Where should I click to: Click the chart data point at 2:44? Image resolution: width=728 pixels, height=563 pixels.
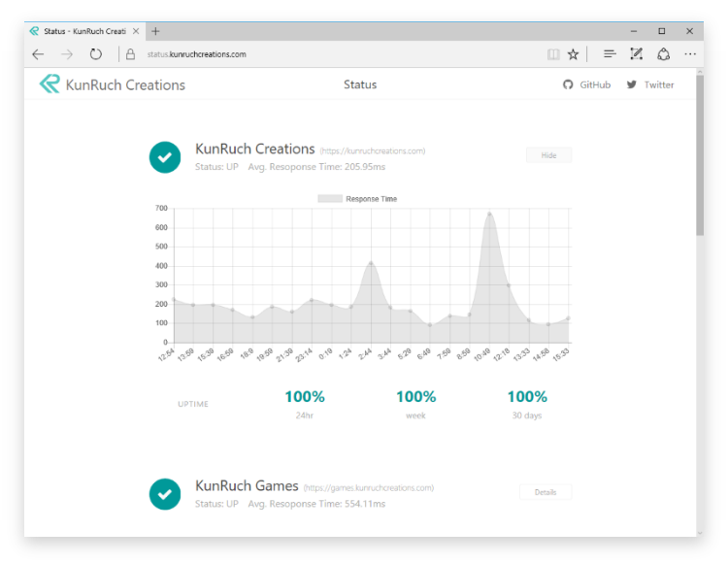coord(371,263)
